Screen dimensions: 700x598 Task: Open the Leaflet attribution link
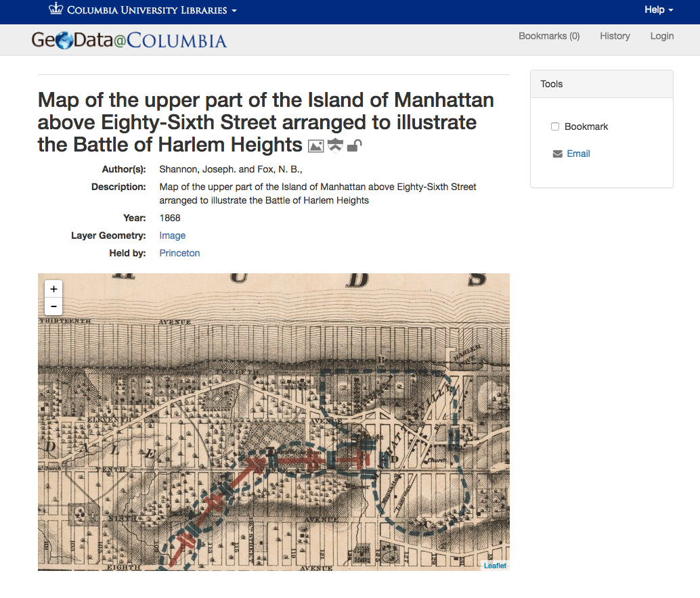(495, 566)
